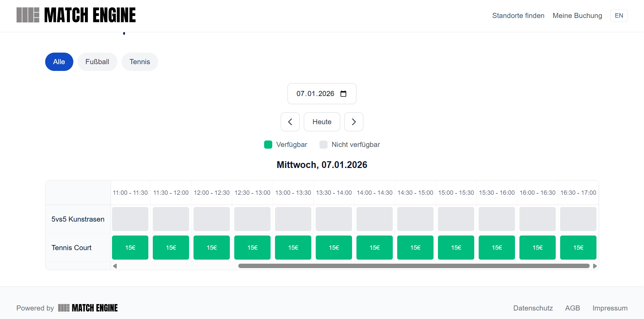Book the 15€ Tennis Court slot at 11:00
Screen dimensions: 644x319
point(130,247)
